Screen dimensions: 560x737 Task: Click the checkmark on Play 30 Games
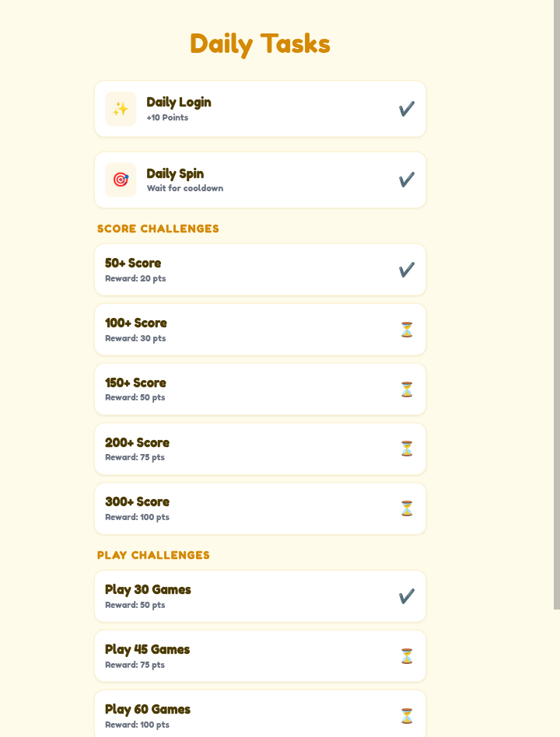pos(407,596)
